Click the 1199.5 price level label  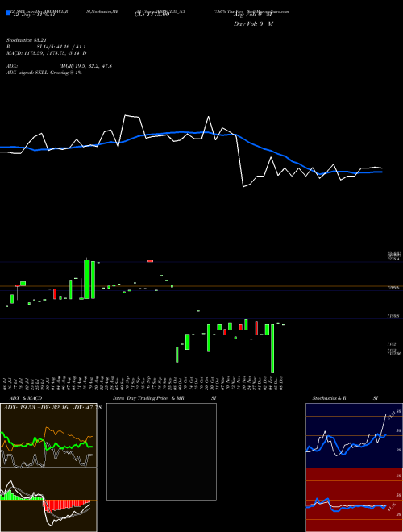coord(393,316)
